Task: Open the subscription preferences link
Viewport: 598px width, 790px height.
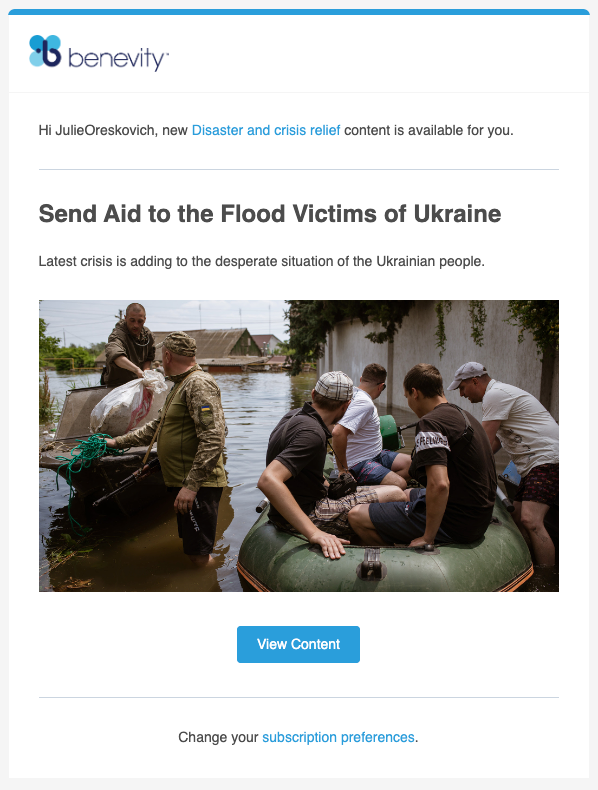Action: (338, 737)
